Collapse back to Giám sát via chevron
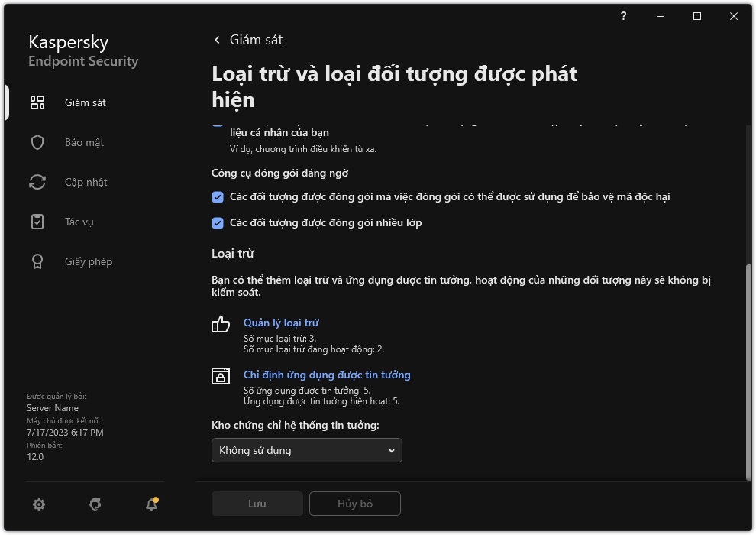 coord(216,39)
